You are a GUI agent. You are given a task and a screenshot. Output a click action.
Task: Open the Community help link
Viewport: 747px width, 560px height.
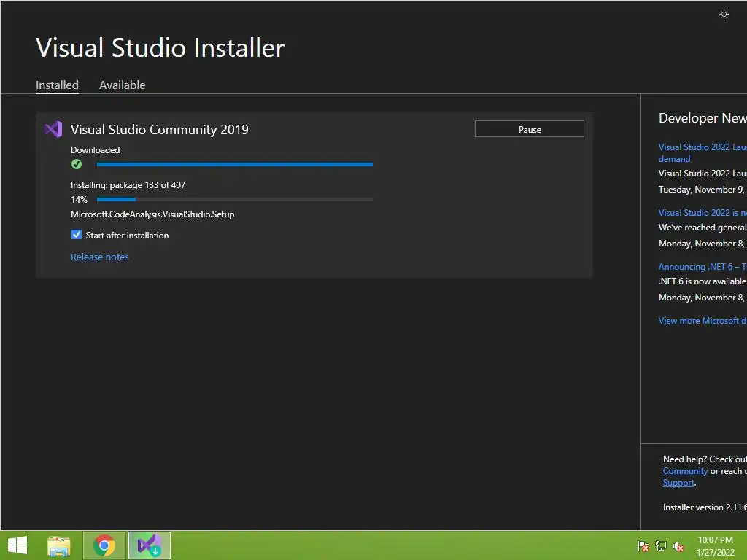coord(685,471)
